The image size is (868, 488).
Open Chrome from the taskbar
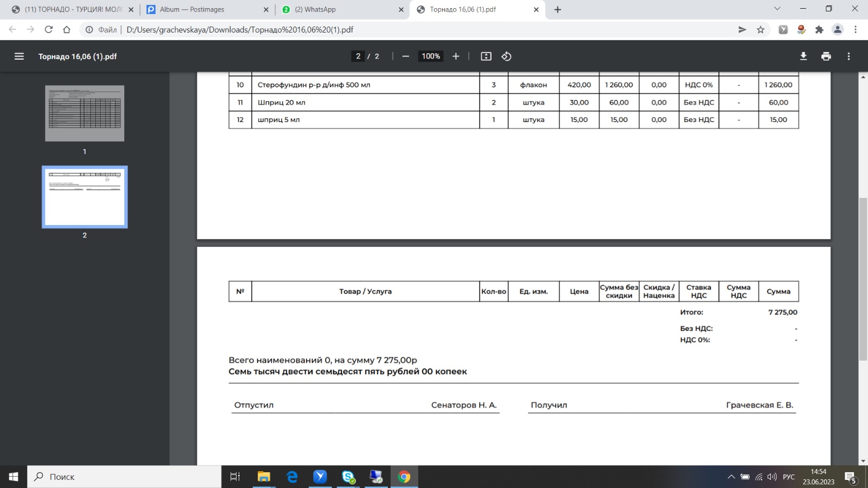click(x=404, y=477)
